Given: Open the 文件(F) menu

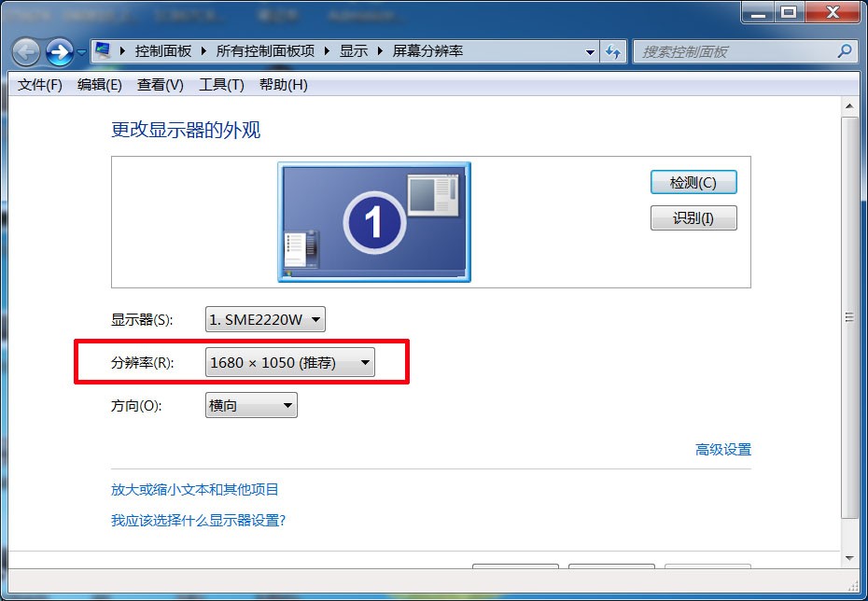Looking at the screenshot, I should 40,85.
